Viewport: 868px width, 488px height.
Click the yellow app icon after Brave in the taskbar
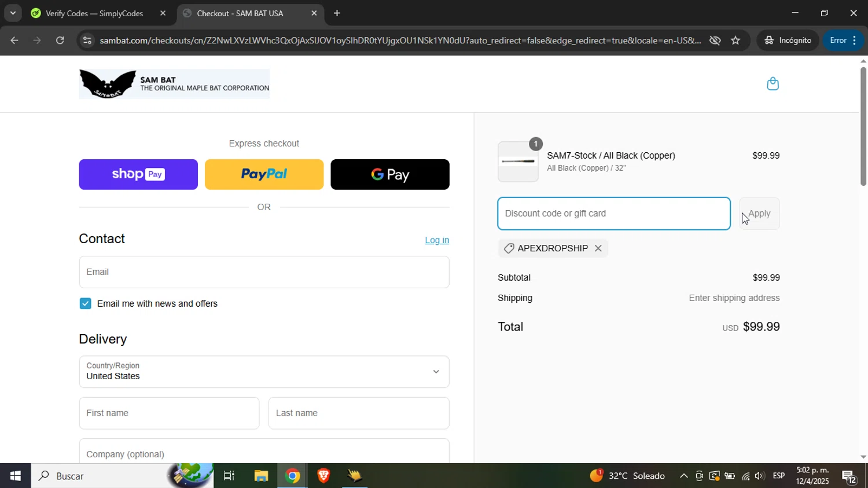click(354, 476)
